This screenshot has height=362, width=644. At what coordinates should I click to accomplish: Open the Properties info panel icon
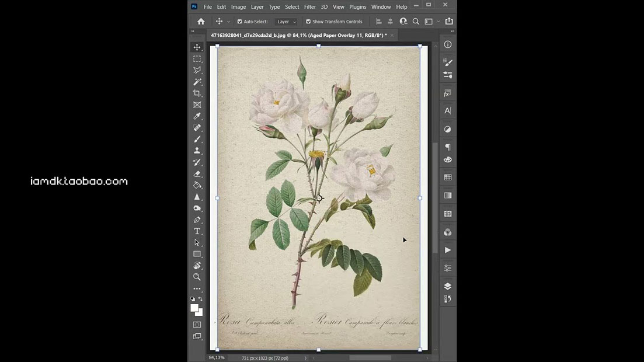point(448,44)
